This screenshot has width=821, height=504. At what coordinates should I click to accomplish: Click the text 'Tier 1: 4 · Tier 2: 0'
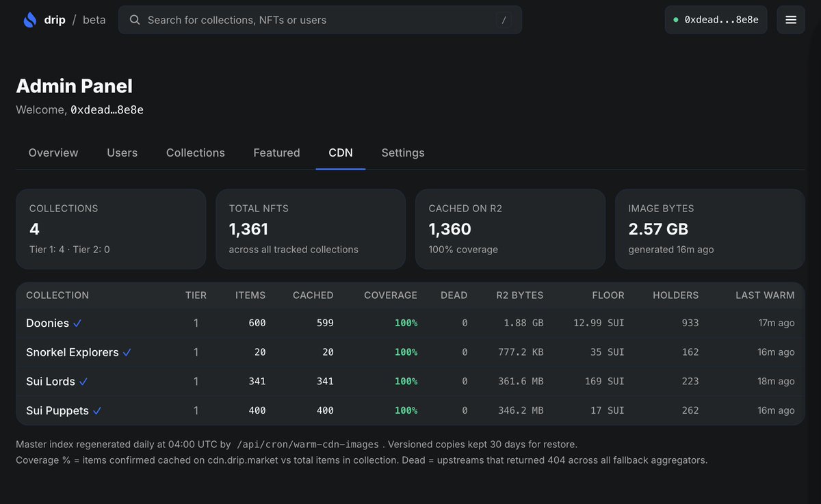tap(70, 250)
